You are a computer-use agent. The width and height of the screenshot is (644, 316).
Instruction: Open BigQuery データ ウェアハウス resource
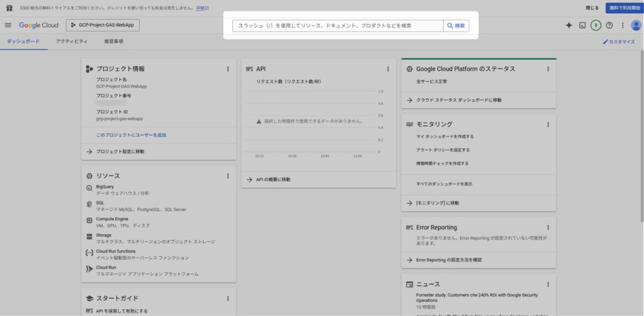tap(123, 190)
